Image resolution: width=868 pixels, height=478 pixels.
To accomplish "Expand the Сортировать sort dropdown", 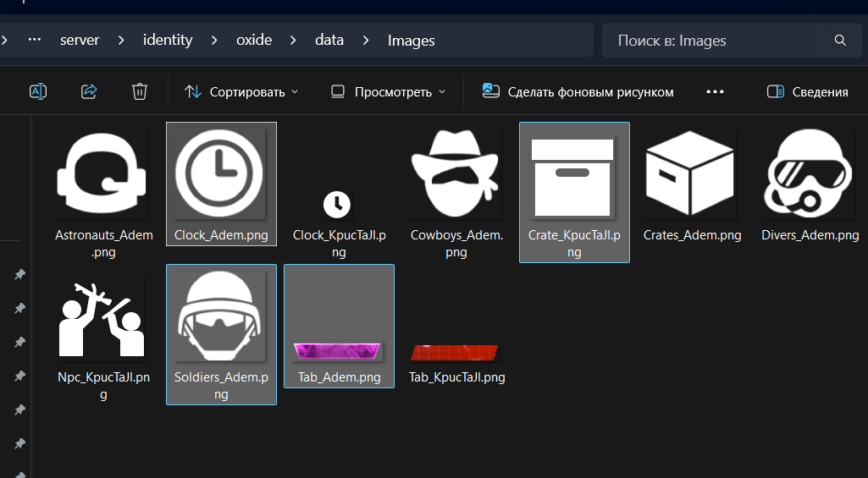I will tap(241, 91).
